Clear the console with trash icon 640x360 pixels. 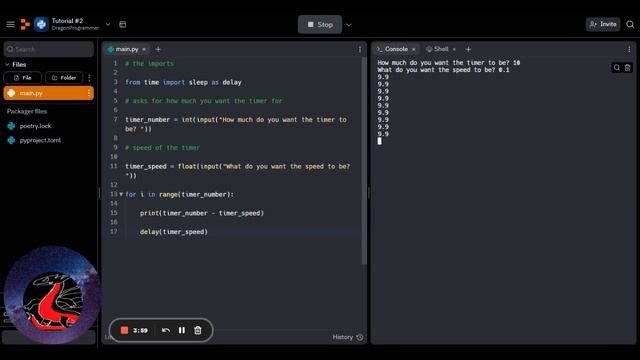point(628,68)
